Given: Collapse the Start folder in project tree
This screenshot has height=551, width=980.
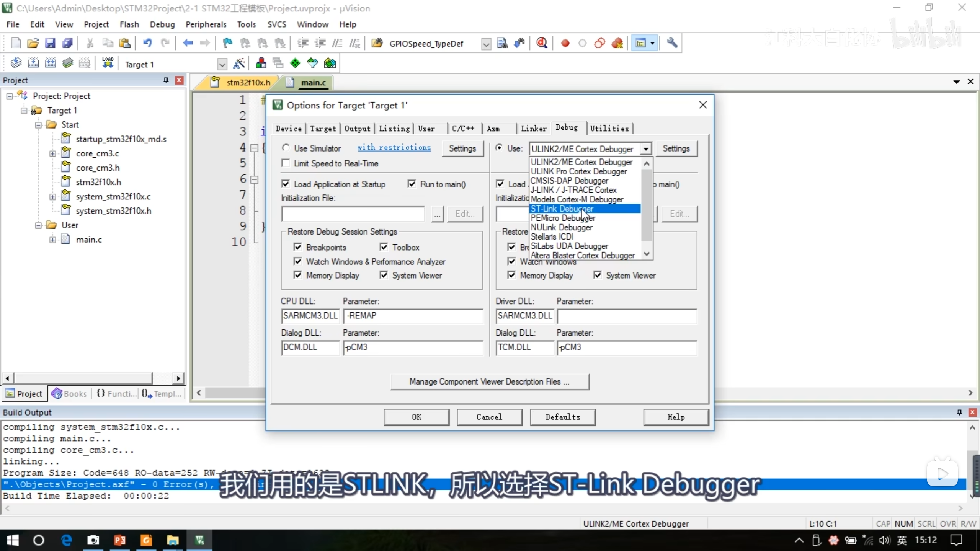Looking at the screenshot, I should pyautogui.click(x=38, y=125).
